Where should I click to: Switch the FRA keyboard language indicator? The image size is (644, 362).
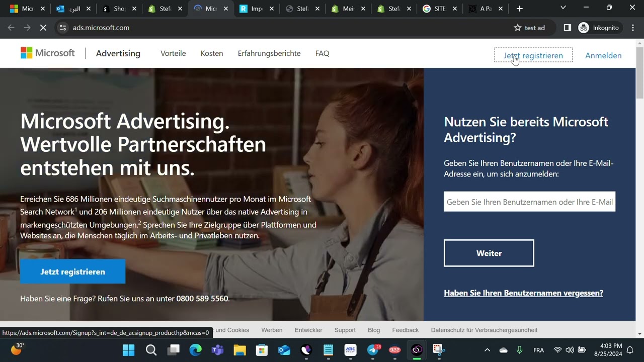(x=538, y=350)
